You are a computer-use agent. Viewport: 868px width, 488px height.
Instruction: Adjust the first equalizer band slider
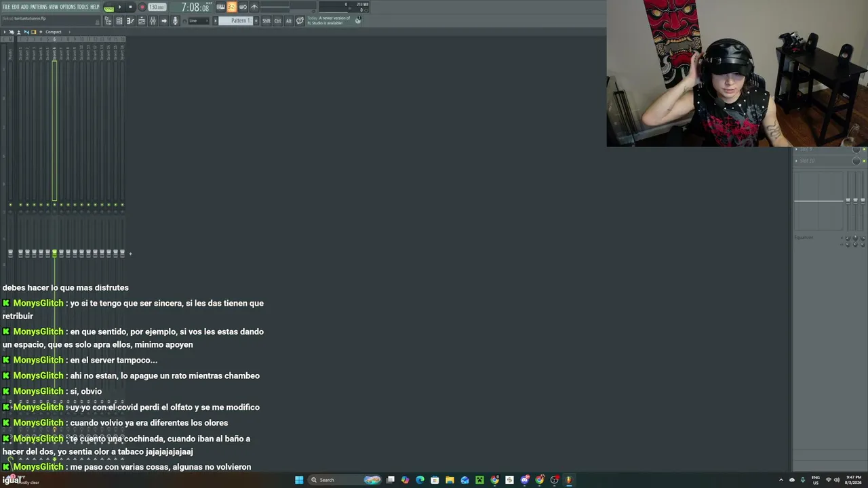pos(848,200)
